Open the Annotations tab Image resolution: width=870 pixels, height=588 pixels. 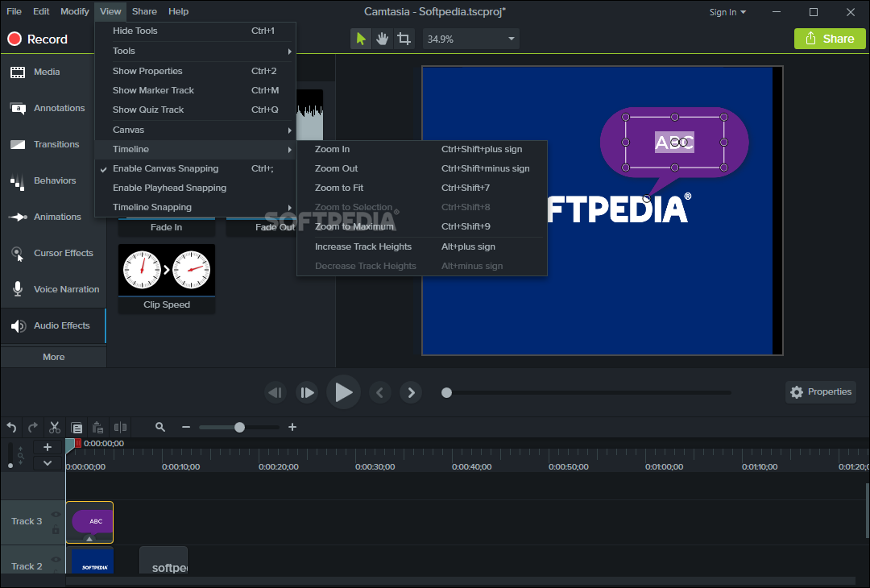coord(53,108)
